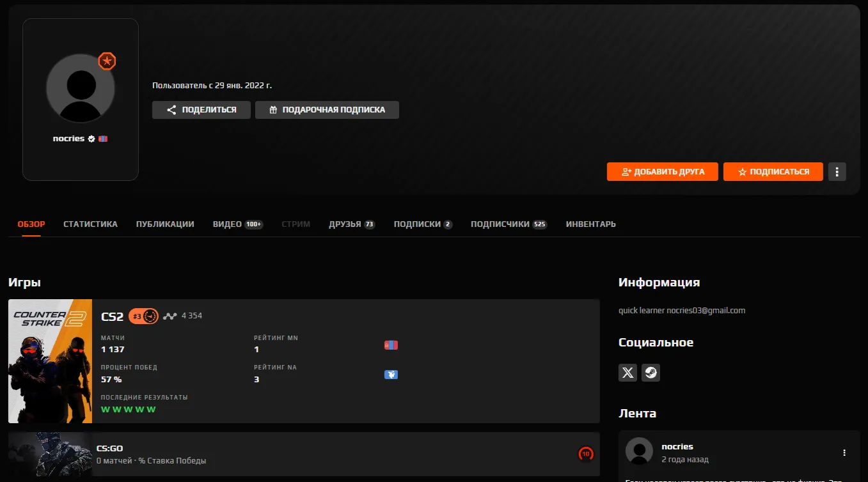Click the ELO value "4 354"
Viewport: 868px width, 482px height.
coord(192,316)
